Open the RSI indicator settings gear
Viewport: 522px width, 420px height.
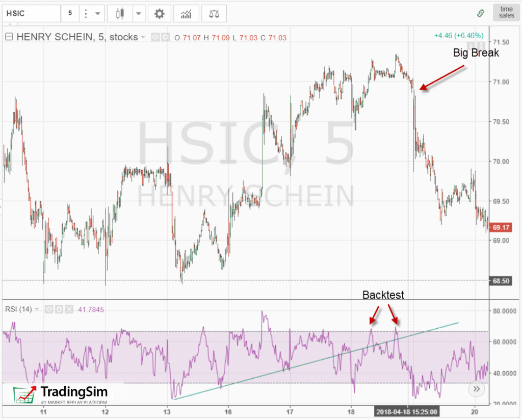(59, 309)
